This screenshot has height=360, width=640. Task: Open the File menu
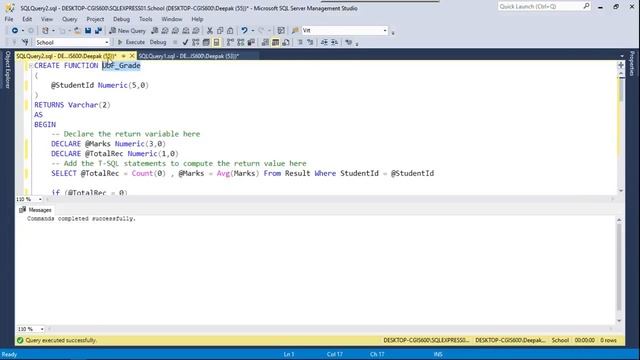pos(9,19)
